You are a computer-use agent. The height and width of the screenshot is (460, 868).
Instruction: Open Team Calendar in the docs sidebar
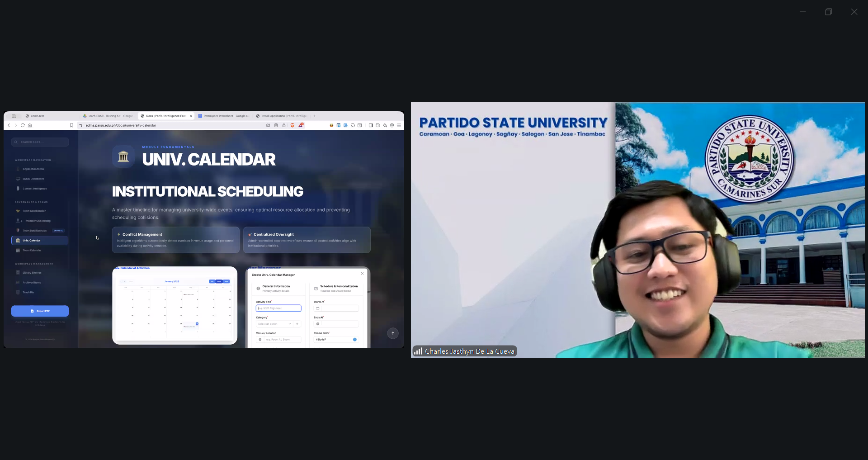32,250
